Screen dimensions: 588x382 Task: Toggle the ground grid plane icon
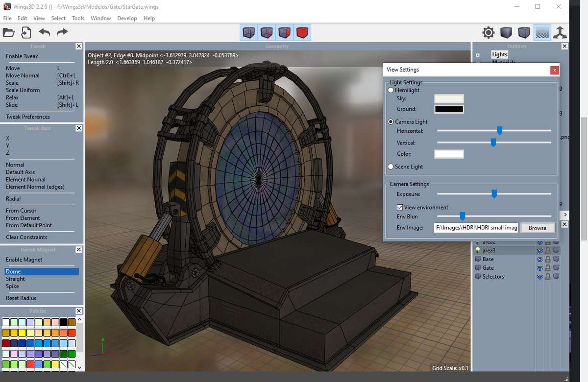(x=542, y=33)
